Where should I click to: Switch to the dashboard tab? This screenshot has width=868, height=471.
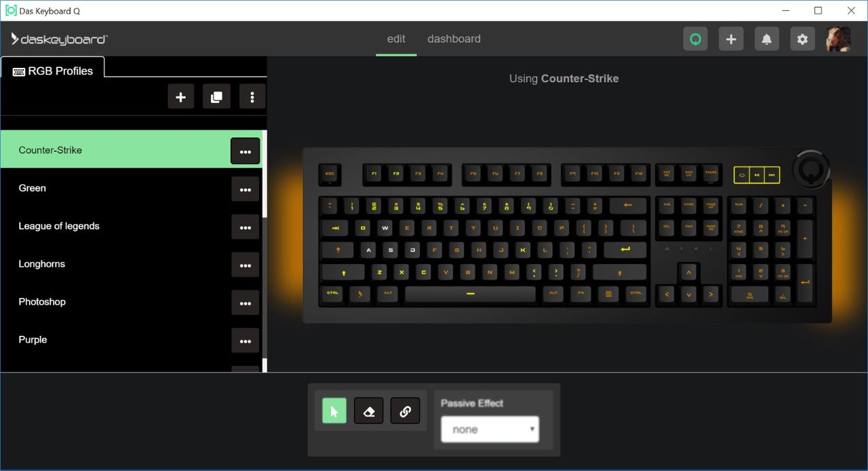click(454, 39)
